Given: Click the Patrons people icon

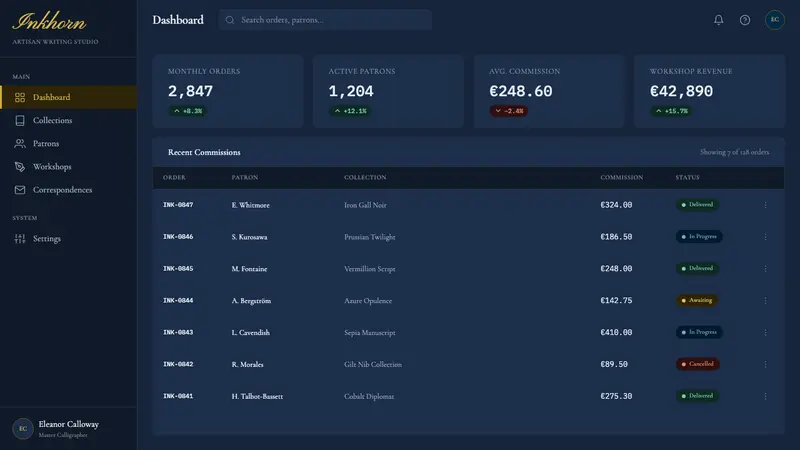Looking at the screenshot, I should [20, 143].
